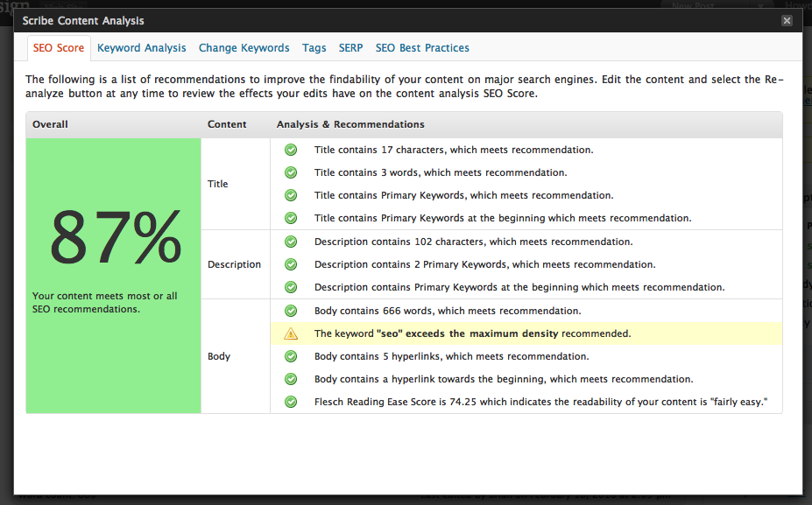Image resolution: width=812 pixels, height=505 pixels.
Task: Click 'Body contains 5 hyperlinks' text
Action: click(452, 356)
